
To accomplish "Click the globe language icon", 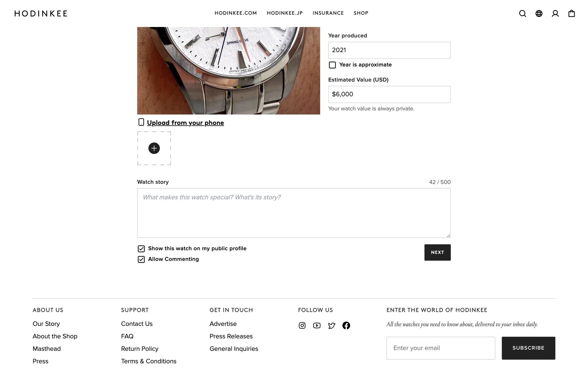I will click(x=539, y=13).
